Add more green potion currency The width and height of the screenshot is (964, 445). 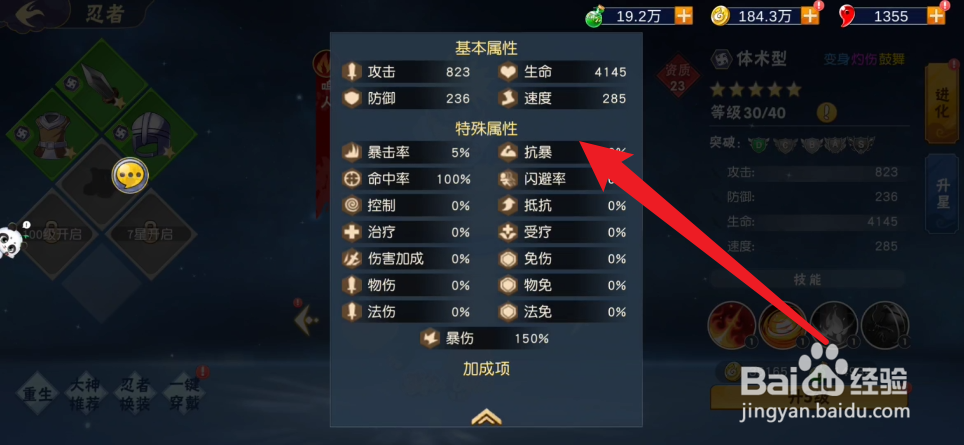pos(684,16)
